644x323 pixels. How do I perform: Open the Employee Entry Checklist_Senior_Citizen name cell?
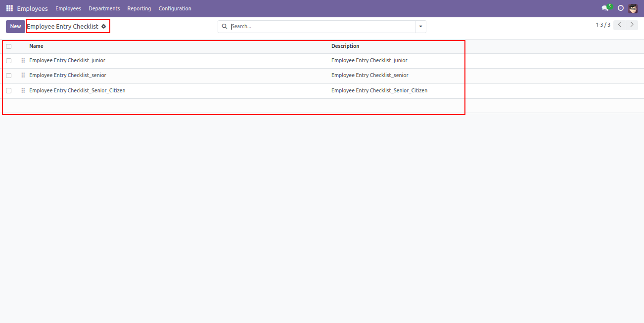[77, 90]
